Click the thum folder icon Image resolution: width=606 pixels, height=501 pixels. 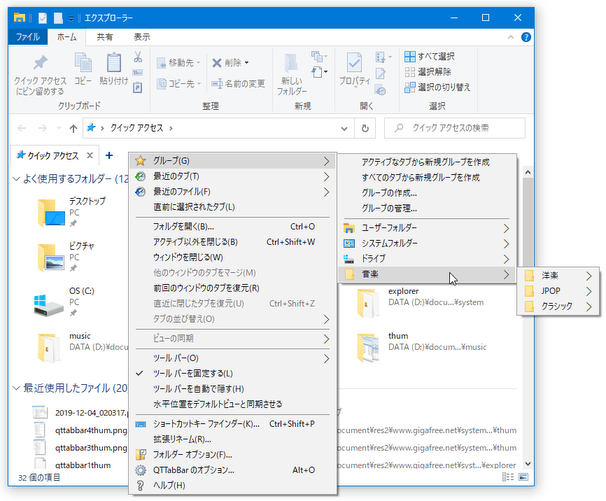pos(369,348)
